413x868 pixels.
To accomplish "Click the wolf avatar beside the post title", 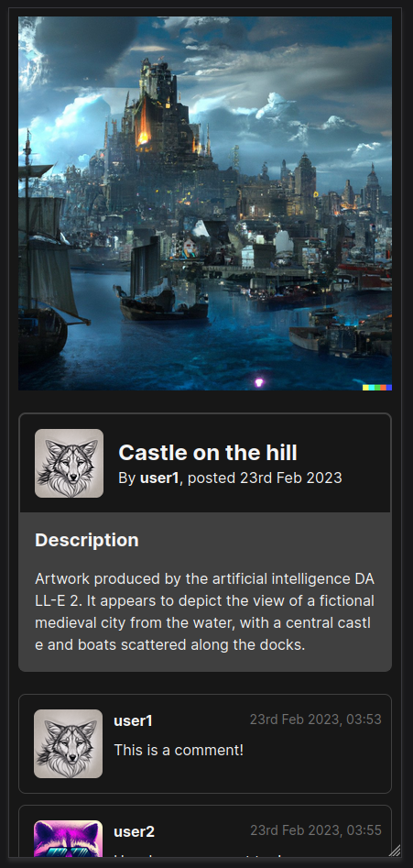I will pyautogui.click(x=69, y=464).
